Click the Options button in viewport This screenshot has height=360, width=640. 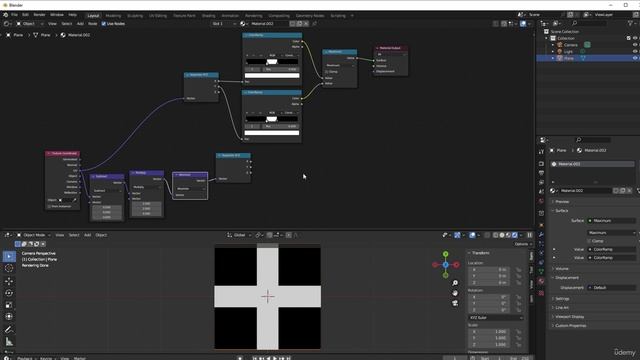(522, 244)
